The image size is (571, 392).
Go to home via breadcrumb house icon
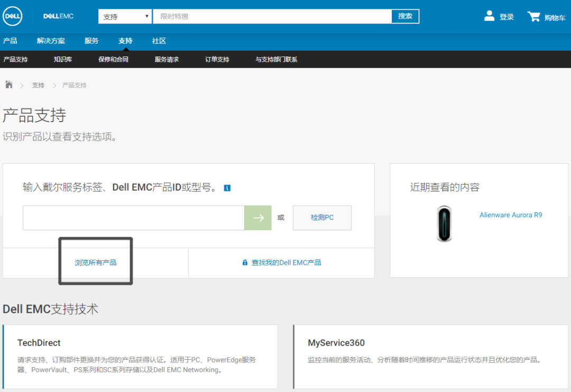coord(9,85)
